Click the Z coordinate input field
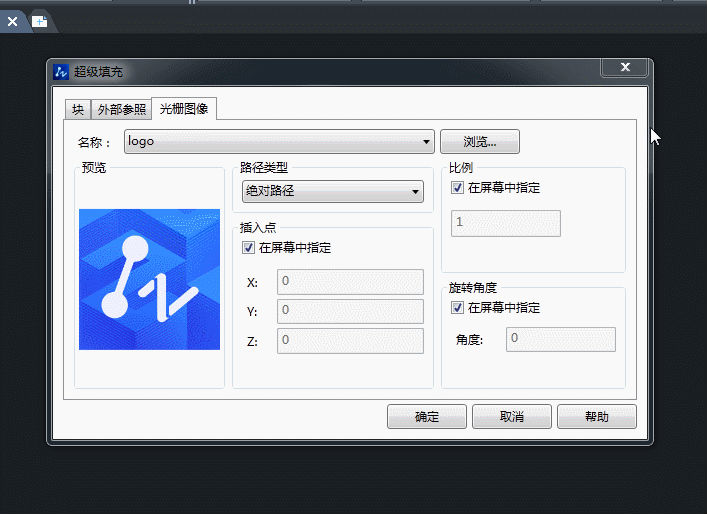This screenshot has height=514, width=707. 350,341
